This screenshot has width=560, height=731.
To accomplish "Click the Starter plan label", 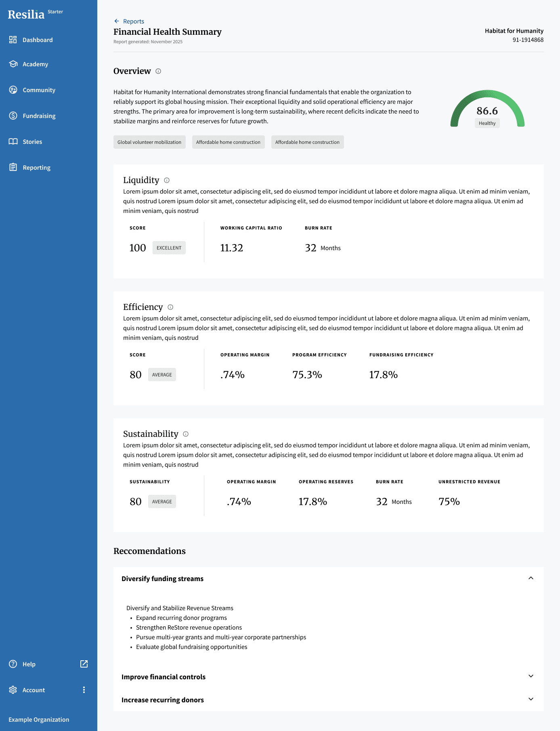I will tap(55, 12).
